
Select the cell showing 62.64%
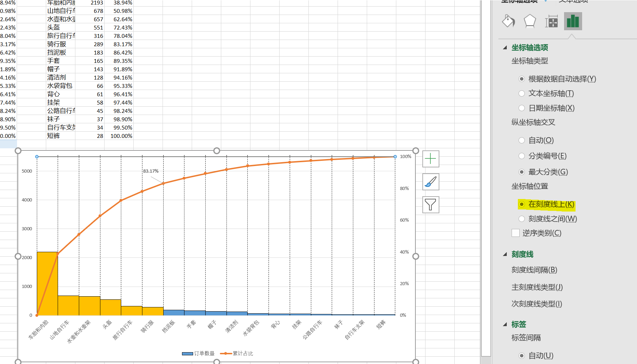pyautogui.click(x=119, y=19)
